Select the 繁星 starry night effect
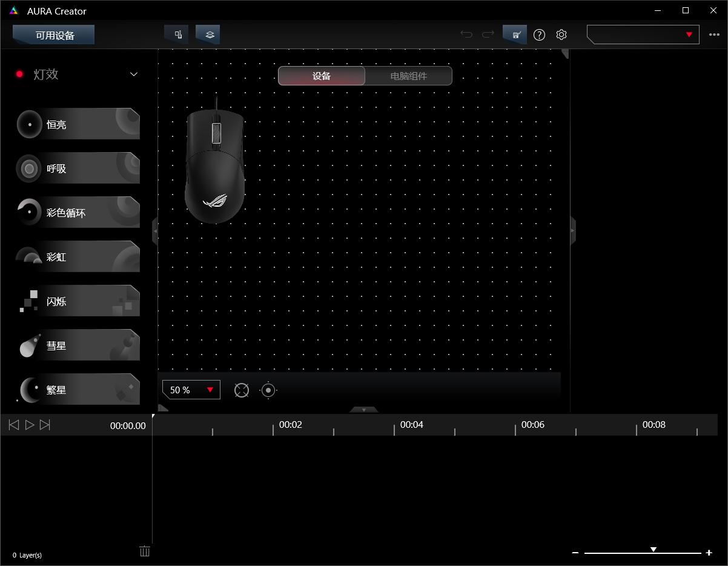This screenshot has height=566, width=728. pyautogui.click(x=78, y=390)
